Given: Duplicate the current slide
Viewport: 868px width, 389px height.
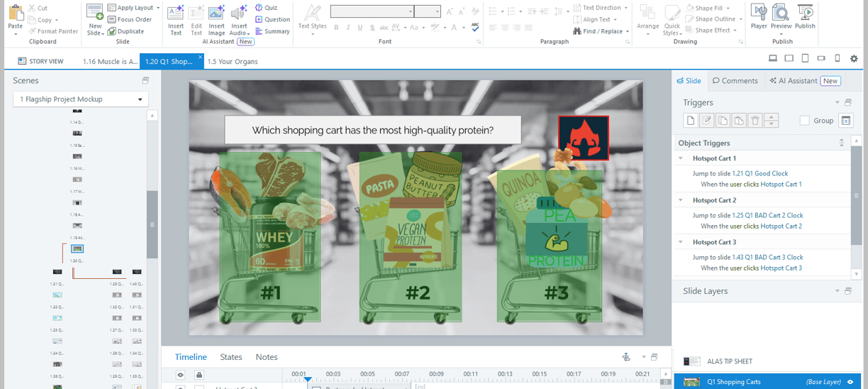Looking at the screenshot, I should pos(126,31).
